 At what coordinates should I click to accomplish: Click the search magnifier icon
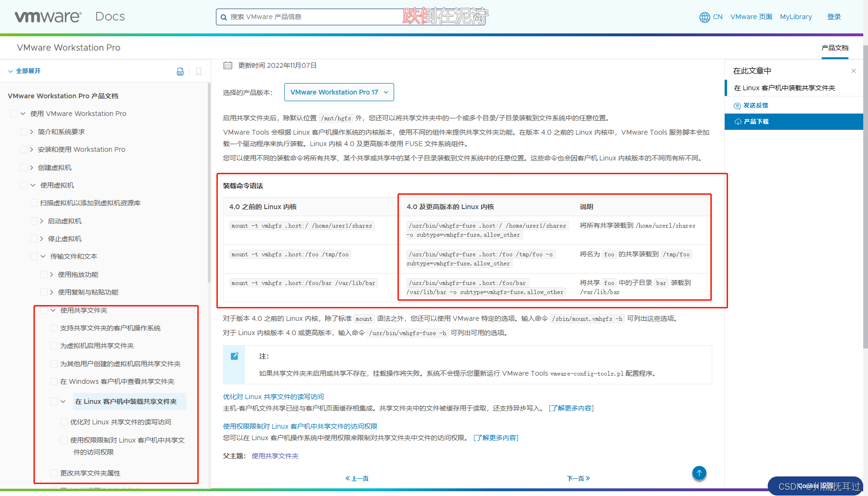[x=224, y=17]
